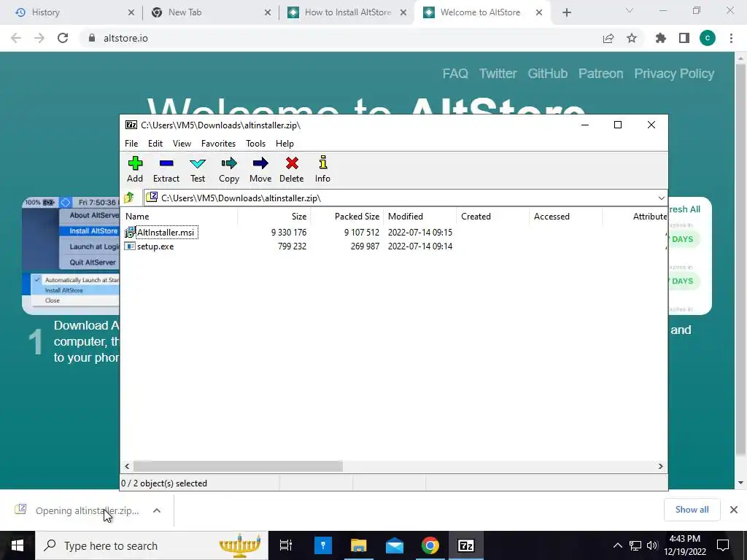
Task: Click the horizontal scrollbar thumb in 7-Zip
Action: coord(238,466)
